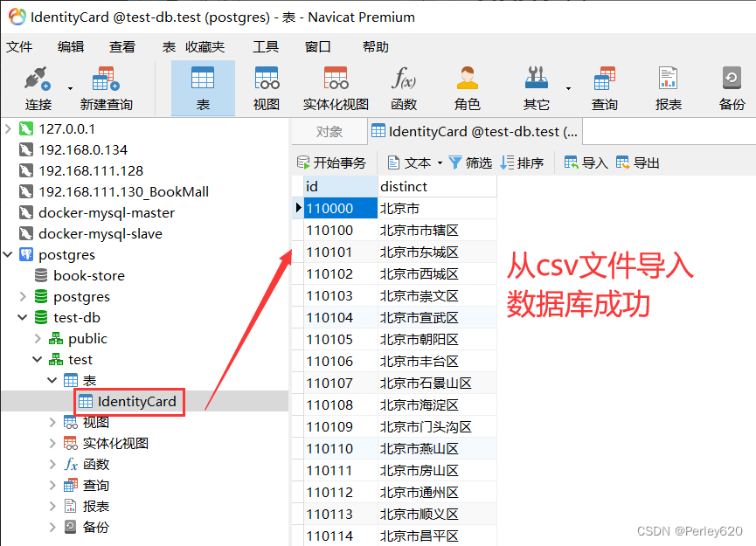The height and width of the screenshot is (546, 756).
Task: Open the 文件 menu
Action: coord(19,47)
